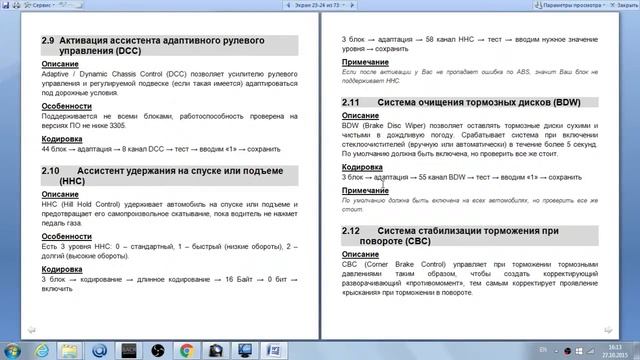Viewport: 640px width, 360px height.
Task: Click the Show Desktop strip beside the clock
Action: pyautogui.click(x=637, y=351)
